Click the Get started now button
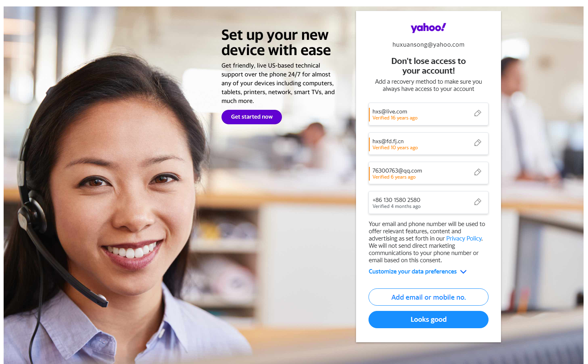Image resolution: width=588 pixels, height=364 pixels. point(252,117)
